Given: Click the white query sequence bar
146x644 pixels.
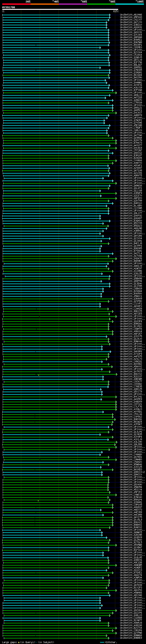Looking at the screenshot, I should 60,9.
